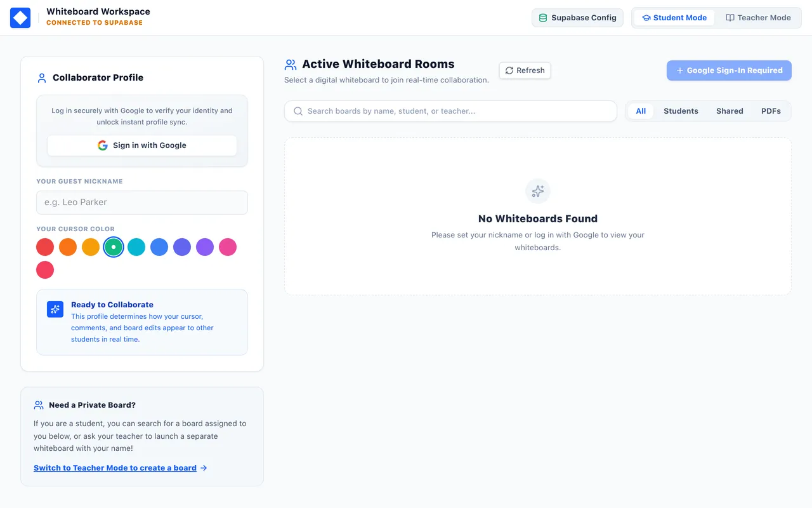Switch to Teacher Mode

pos(758,18)
